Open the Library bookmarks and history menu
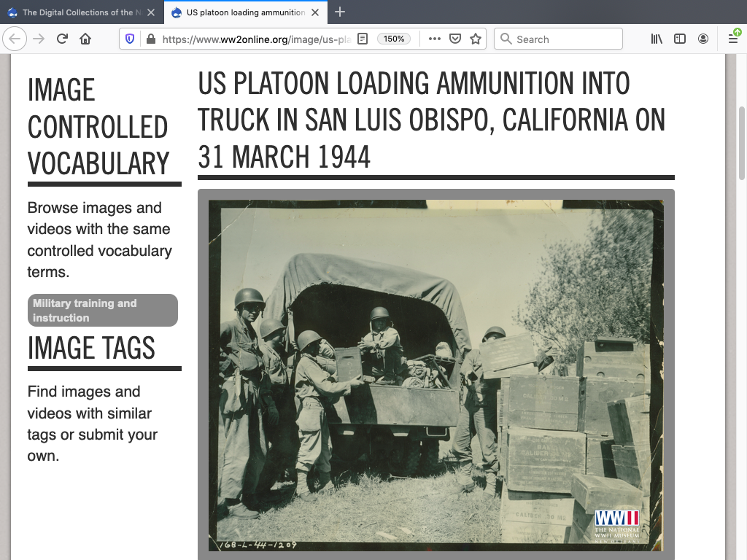Viewport: 747px width, 560px height. 657,39
